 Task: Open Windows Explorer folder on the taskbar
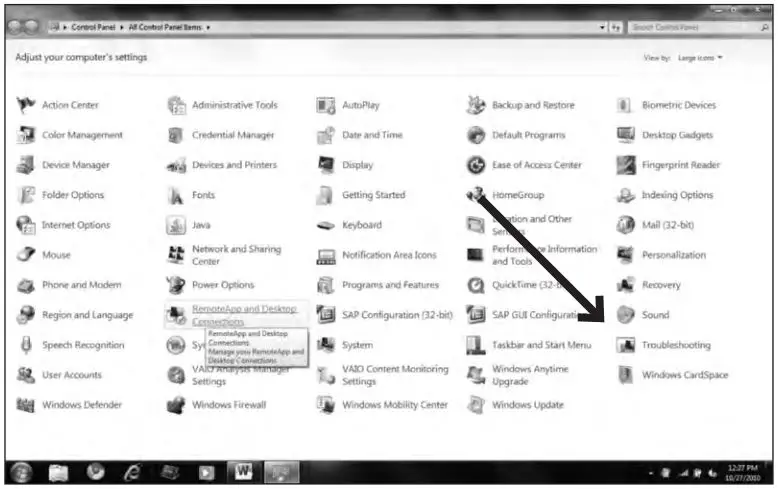click(58, 473)
